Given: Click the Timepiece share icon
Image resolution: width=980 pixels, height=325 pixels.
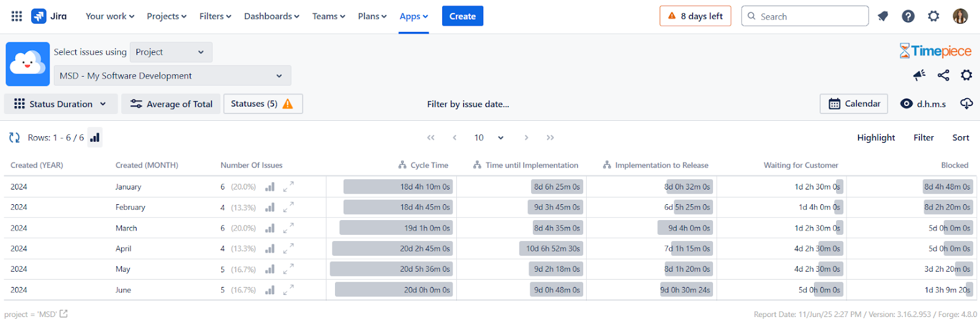Looking at the screenshot, I should coord(943,75).
